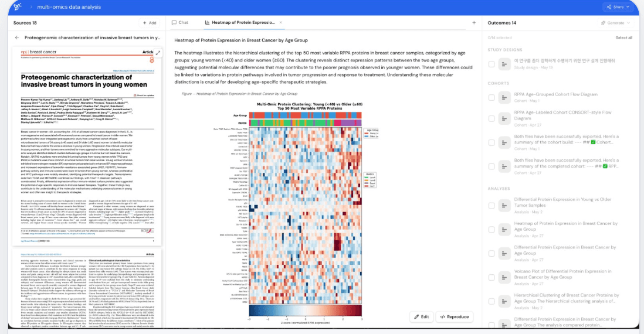Click the Volcano Plot outcome icon
Image resolution: width=644 pixels, height=334 pixels.
click(x=504, y=277)
